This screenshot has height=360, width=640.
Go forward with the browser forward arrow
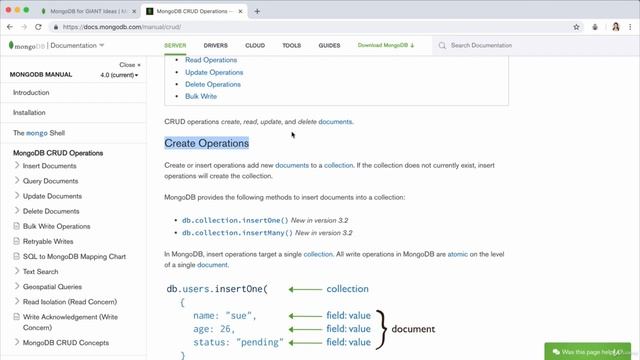click(x=24, y=27)
